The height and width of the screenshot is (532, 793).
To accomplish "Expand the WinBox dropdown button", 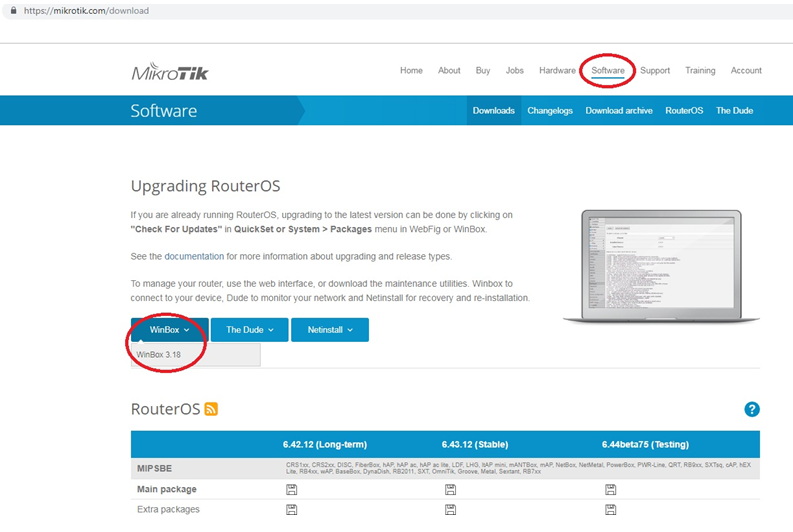I will tap(169, 329).
